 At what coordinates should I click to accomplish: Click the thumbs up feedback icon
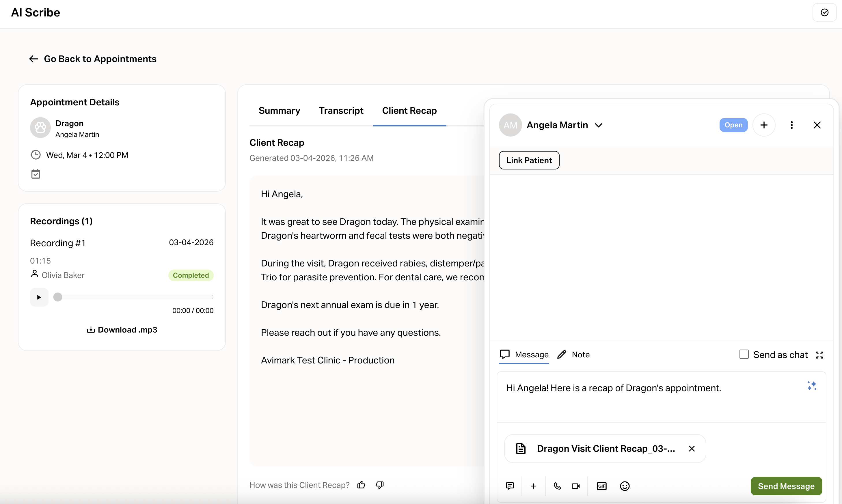[361, 485]
